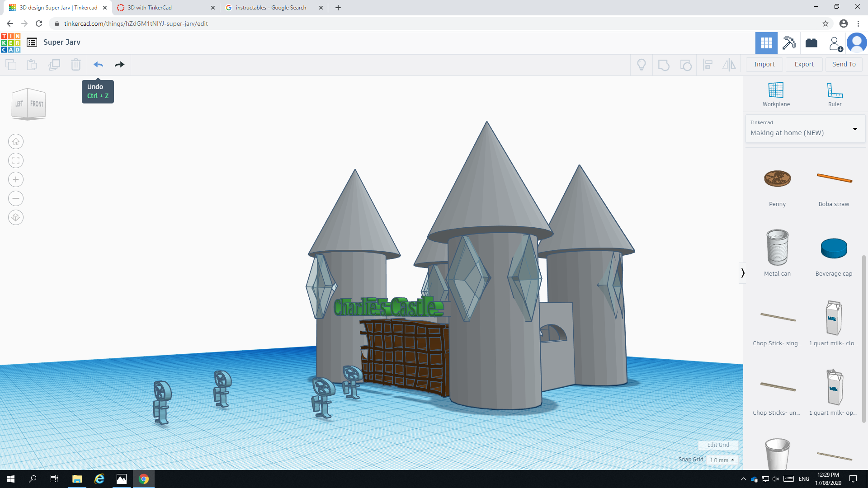The height and width of the screenshot is (488, 868).
Task: Open the designs list icon beside Super Jarv
Action: [x=32, y=42]
